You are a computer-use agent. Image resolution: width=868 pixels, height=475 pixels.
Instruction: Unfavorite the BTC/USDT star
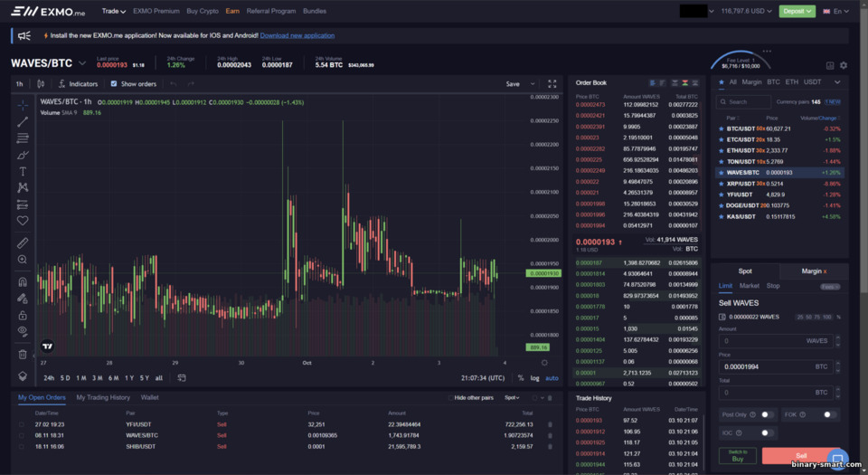pos(721,129)
